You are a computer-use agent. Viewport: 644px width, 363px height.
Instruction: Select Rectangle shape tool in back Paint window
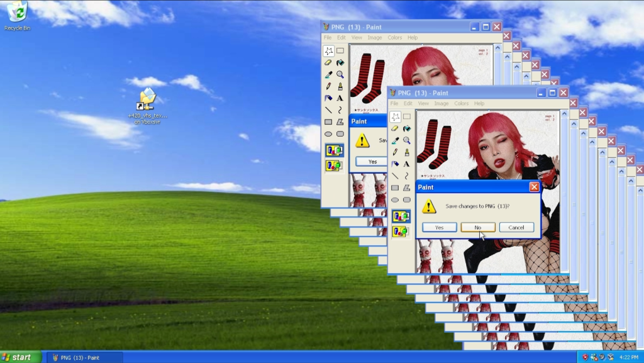pyautogui.click(x=328, y=122)
